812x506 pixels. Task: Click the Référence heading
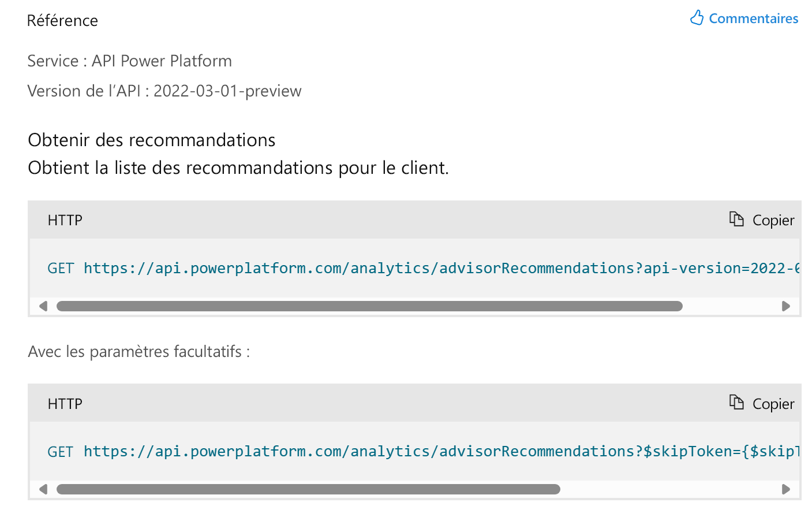tap(62, 21)
